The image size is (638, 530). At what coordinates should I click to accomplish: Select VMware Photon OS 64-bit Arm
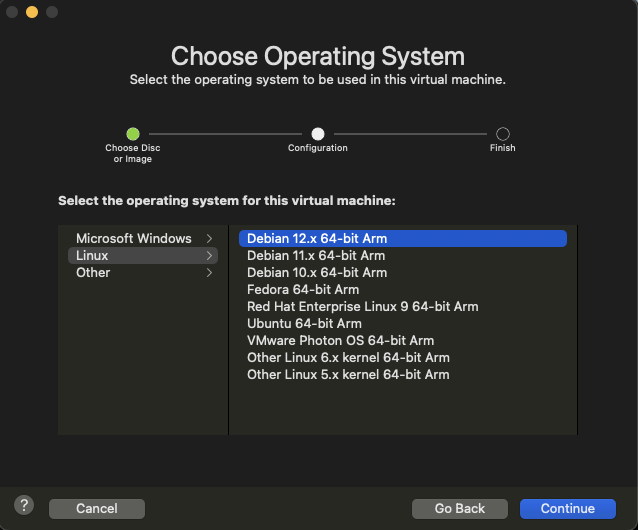pyautogui.click(x=340, y=341)
